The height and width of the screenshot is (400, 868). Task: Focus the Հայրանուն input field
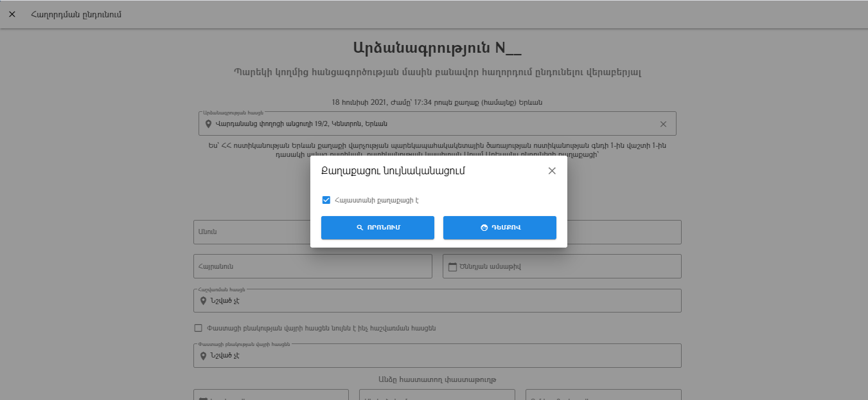pyautogui.click(x=313, y=266)
